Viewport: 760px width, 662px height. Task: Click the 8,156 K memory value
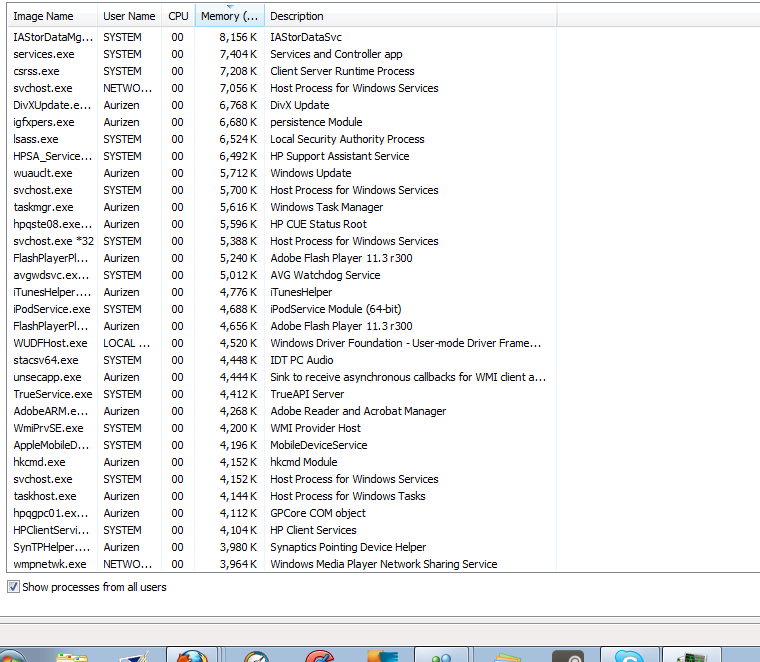pos(238,37)
